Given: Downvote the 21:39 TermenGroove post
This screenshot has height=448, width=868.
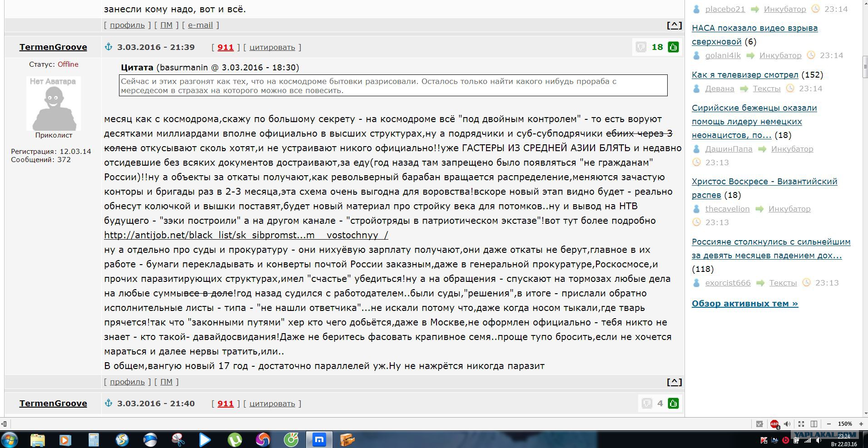Looking at the screenshot, I should (x=641, y=47).
